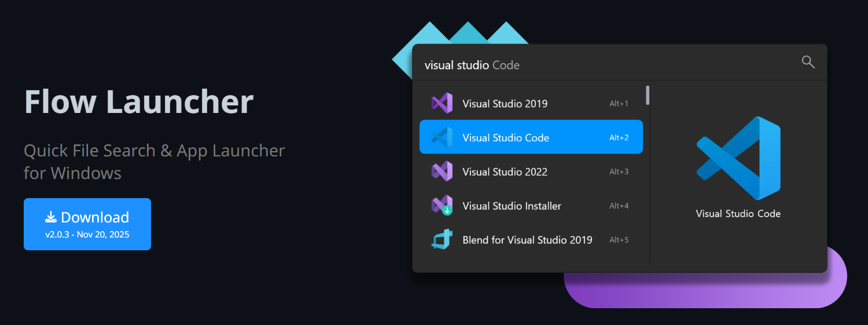The width and height of the screenshot is (868, 325).
Task: Click the Alt+2 hint on the highlighted row
Action: [x=619, y=138]
